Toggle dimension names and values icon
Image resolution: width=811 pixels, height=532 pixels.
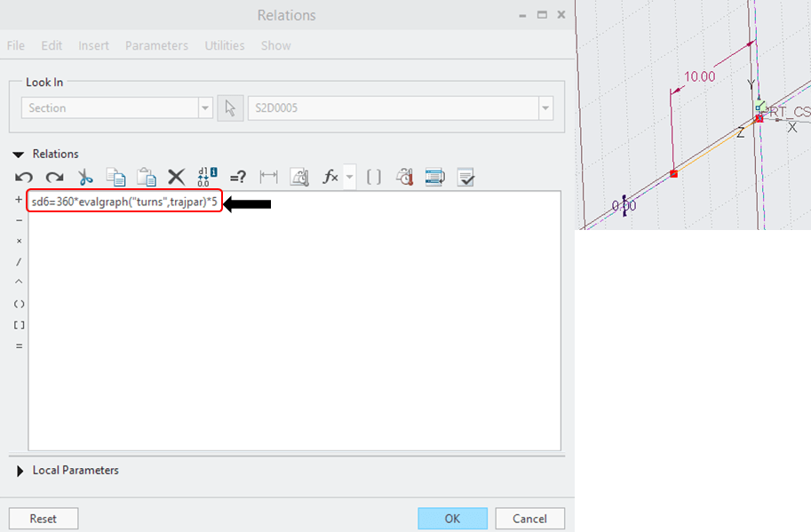click(207, 177)
